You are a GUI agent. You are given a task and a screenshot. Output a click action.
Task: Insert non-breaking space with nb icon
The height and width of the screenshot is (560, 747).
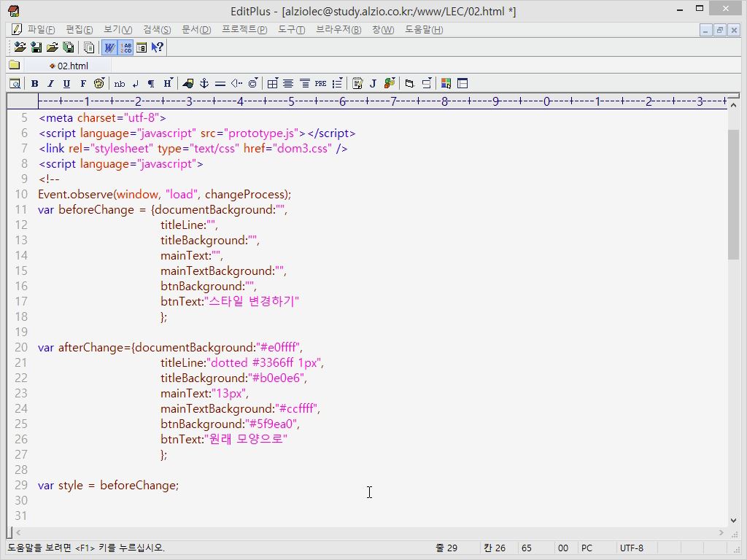point(120,84)
